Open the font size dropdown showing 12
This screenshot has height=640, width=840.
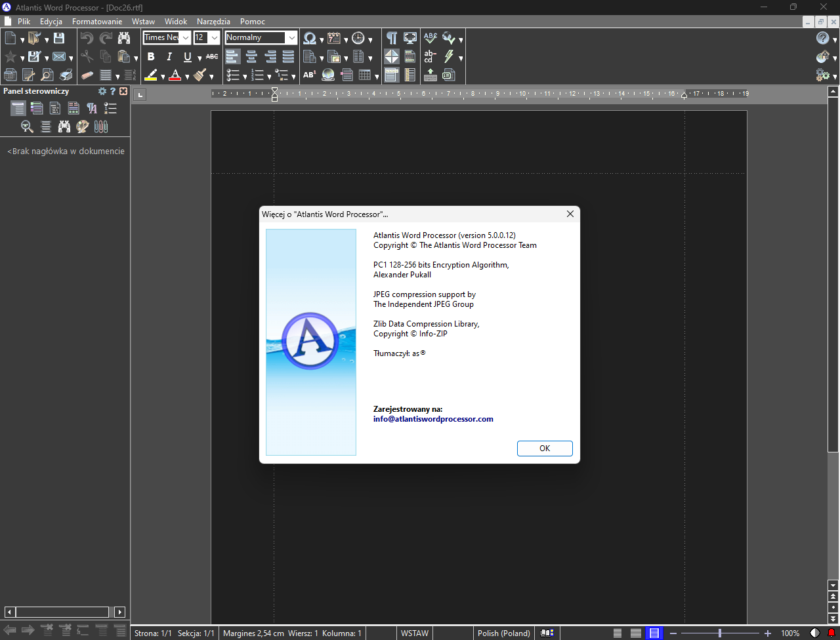coord(214,38)
